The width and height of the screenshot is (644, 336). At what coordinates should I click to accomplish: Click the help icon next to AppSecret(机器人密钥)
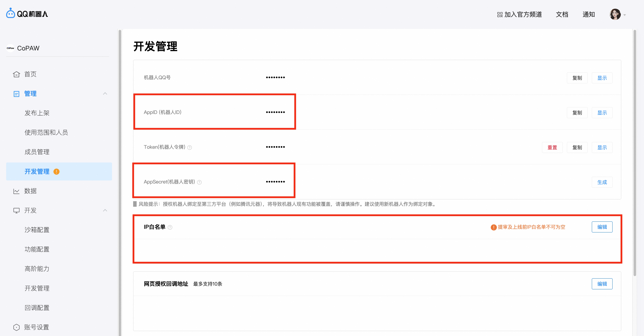click(x=199, y=182)
